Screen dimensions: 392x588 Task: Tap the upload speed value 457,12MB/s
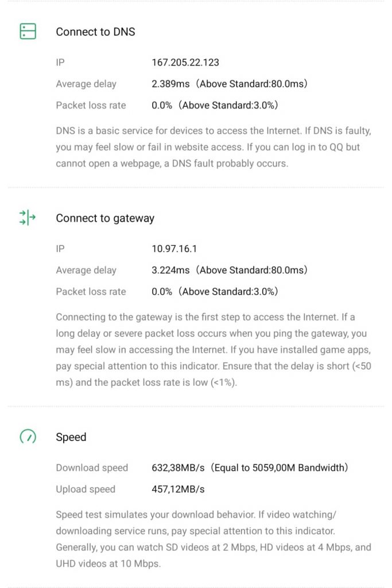pyautogui.click(x=178, y=489)
